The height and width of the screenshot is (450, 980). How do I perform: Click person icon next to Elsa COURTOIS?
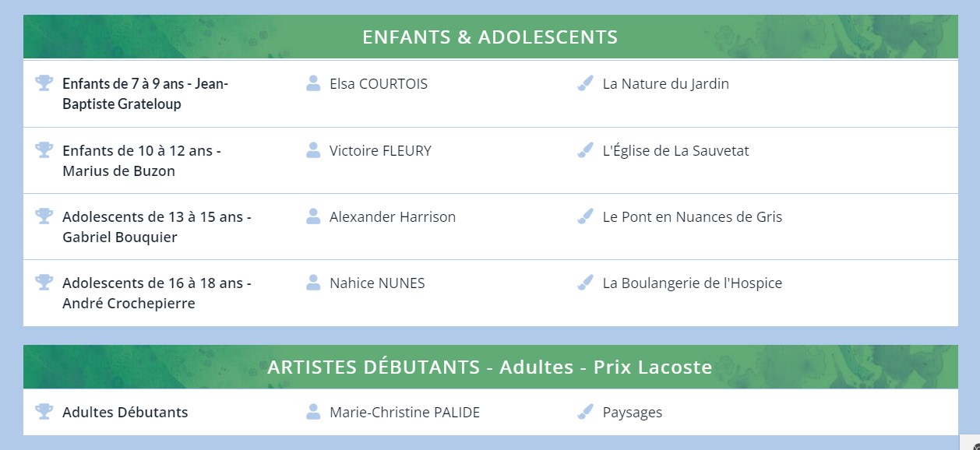click(x=313, y=83)
